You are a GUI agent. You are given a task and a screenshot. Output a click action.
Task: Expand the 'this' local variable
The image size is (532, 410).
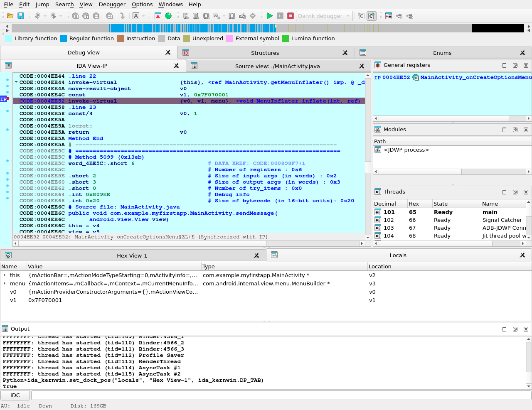(x=5, y=275)
